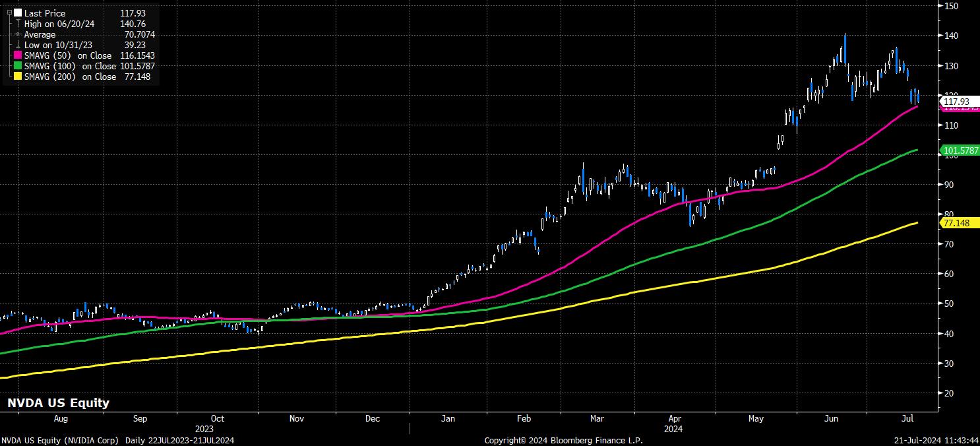The width and height of the screenshot is (980, 446).
Task: Click the 130 label on the price axis
Action: click(x=951, y=66)
